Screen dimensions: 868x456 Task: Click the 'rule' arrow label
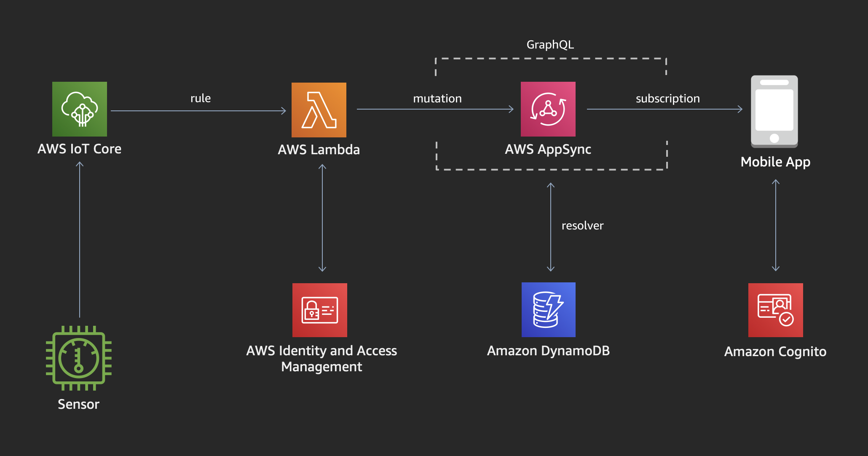pyautogui.click(x=201, y=99)
